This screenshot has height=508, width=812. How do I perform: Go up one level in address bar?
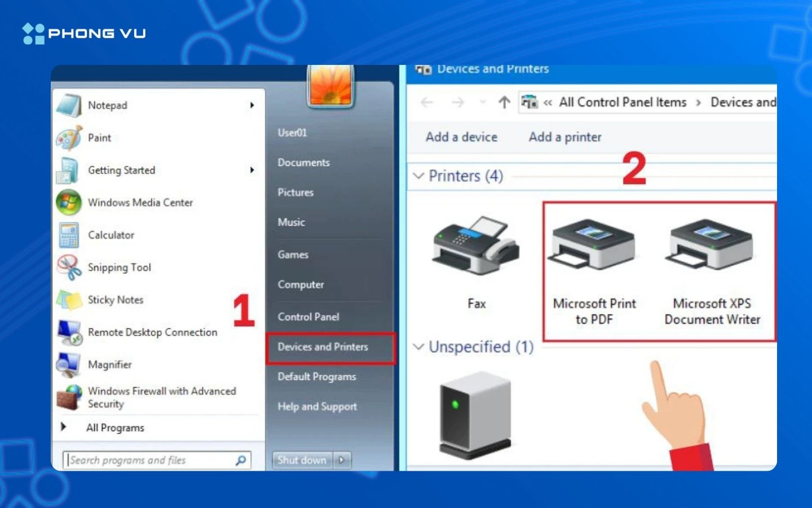pos(504,102)
